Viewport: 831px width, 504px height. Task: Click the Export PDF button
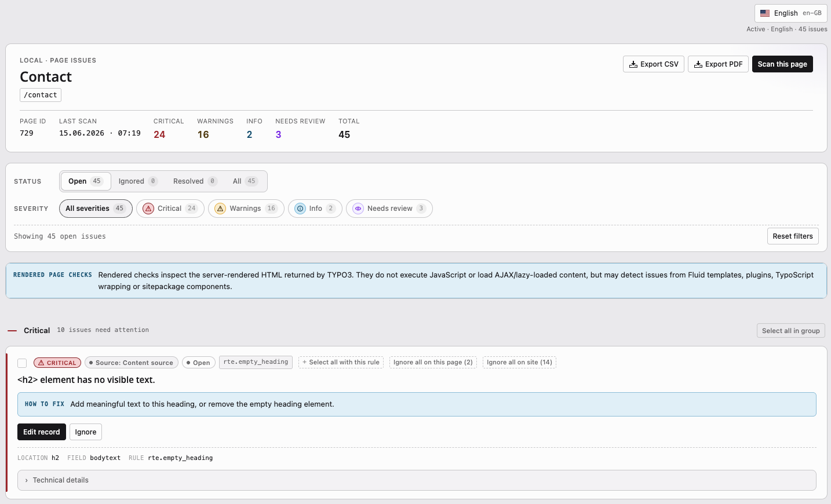click(x=718, y=64)
